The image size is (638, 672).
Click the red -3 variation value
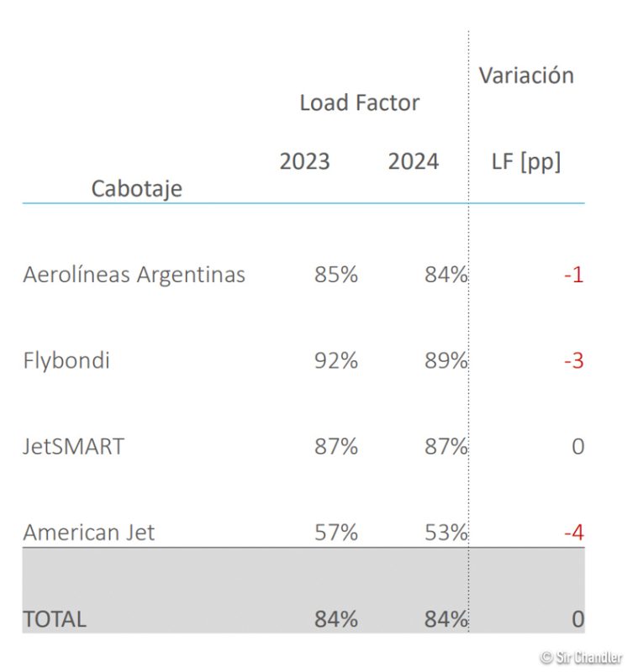pyautogui.click(x=573, y=360)
